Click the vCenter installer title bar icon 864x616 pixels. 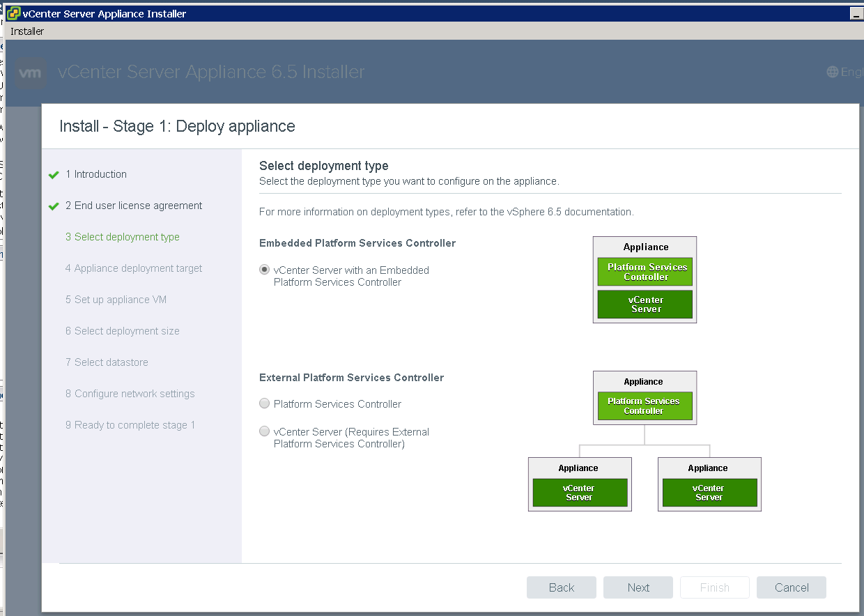point(13,14)
